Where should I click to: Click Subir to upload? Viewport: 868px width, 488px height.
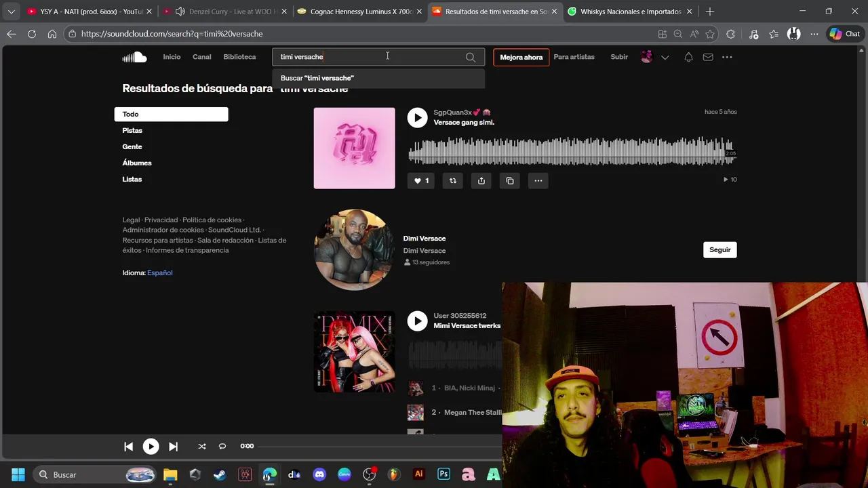pyautogui.click(x=619, y=57)
